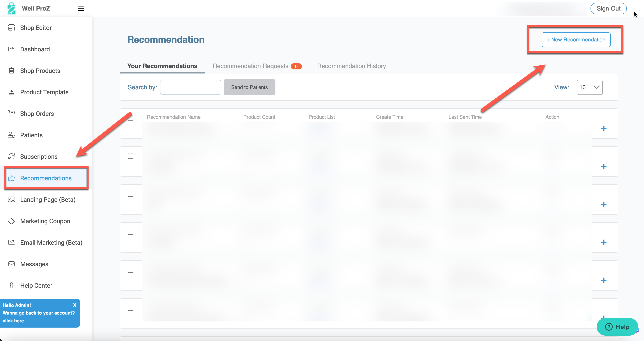Click the Patients icon in the sidebar

pyautogui.click(x=11, y=135)
